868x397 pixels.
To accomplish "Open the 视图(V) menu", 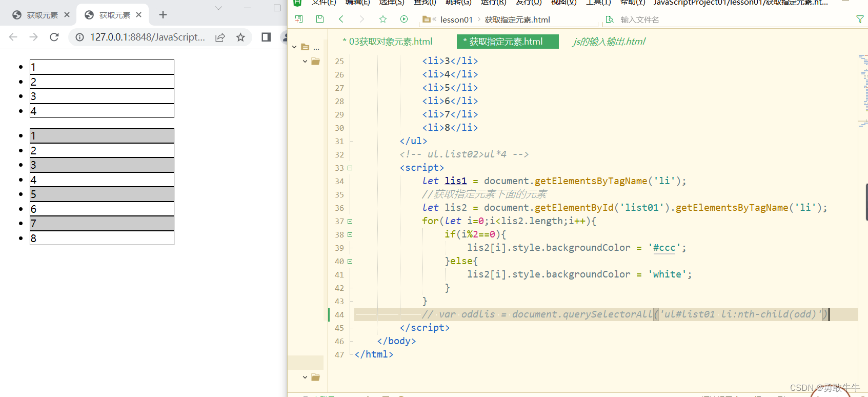I will [564, 3].
